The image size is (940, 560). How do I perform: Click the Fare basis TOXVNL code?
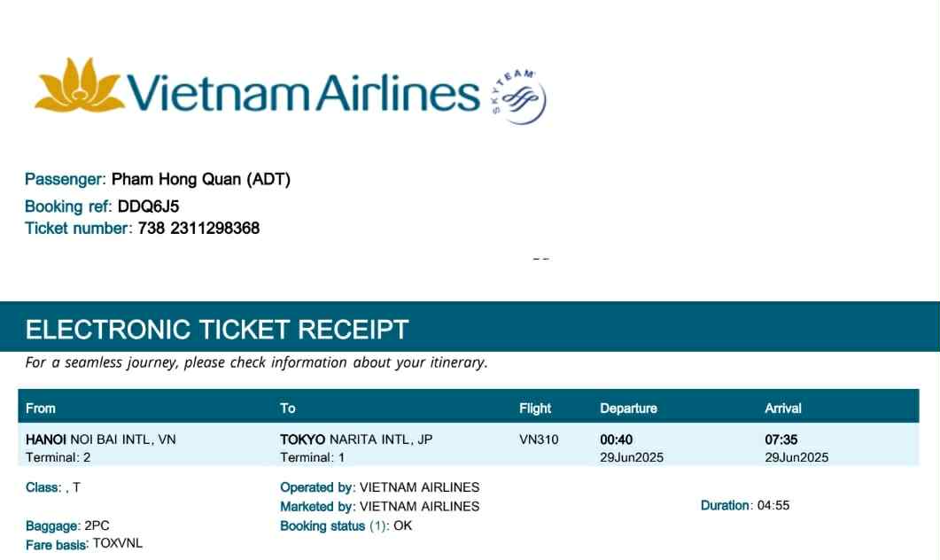[x=117, y=544]
